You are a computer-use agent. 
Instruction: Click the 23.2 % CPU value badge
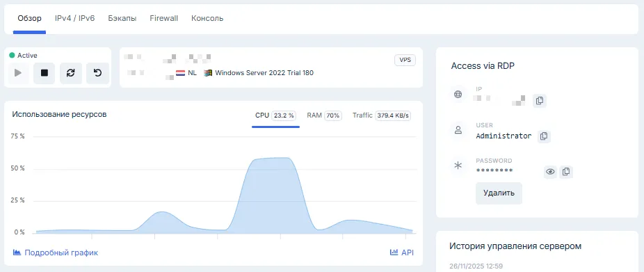coord(284,116)
